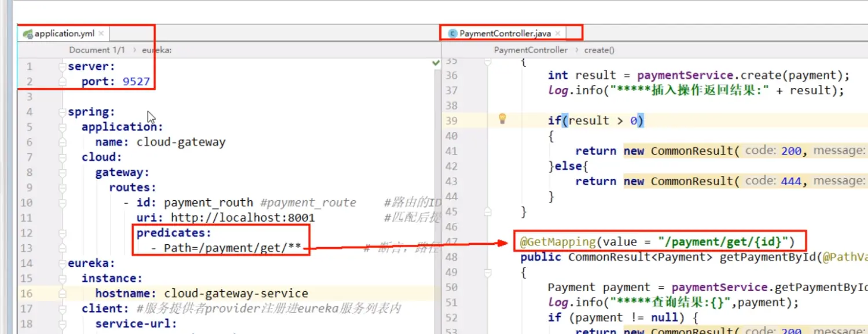The height and width of the screenshot is (334, 868).
Task: Collapse the application: block fold marker
Action: 62,127
